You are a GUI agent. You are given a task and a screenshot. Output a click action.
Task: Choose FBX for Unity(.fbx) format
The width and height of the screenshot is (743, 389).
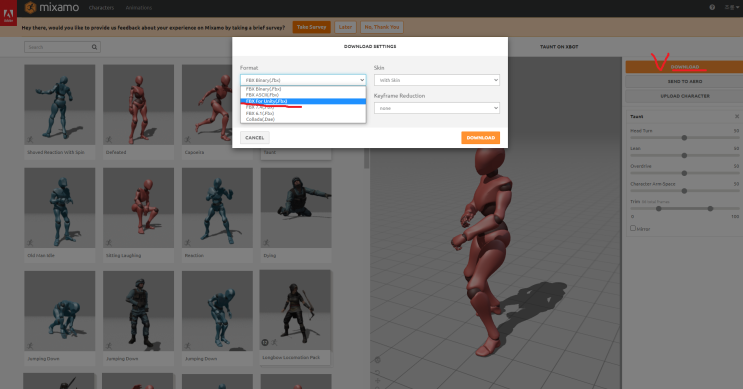303,101
